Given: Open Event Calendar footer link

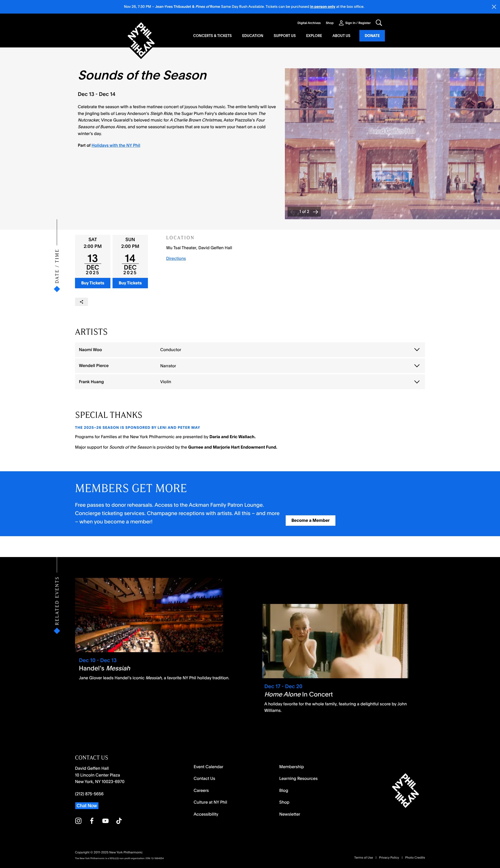Looking at the screenshot, I should click(208, 767).
